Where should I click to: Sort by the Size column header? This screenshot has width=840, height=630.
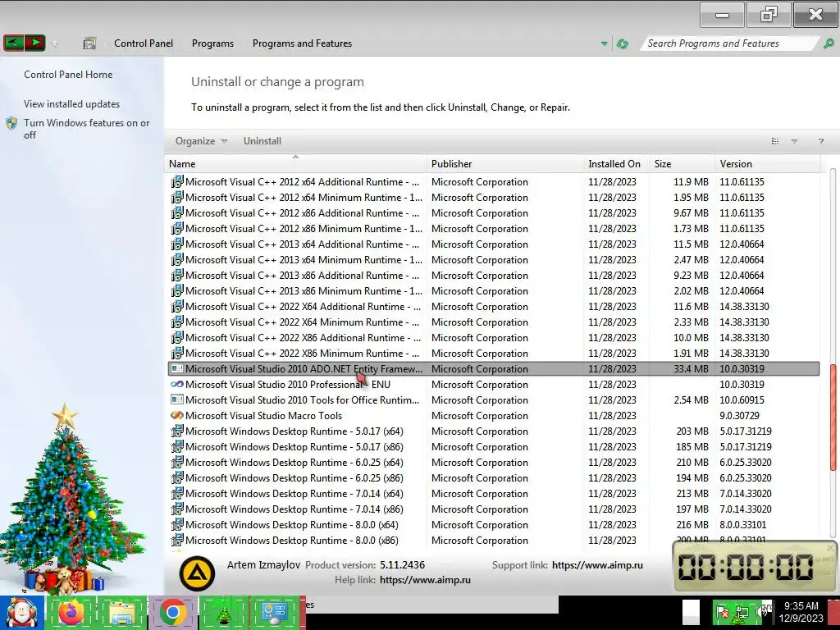coord(682,164)
